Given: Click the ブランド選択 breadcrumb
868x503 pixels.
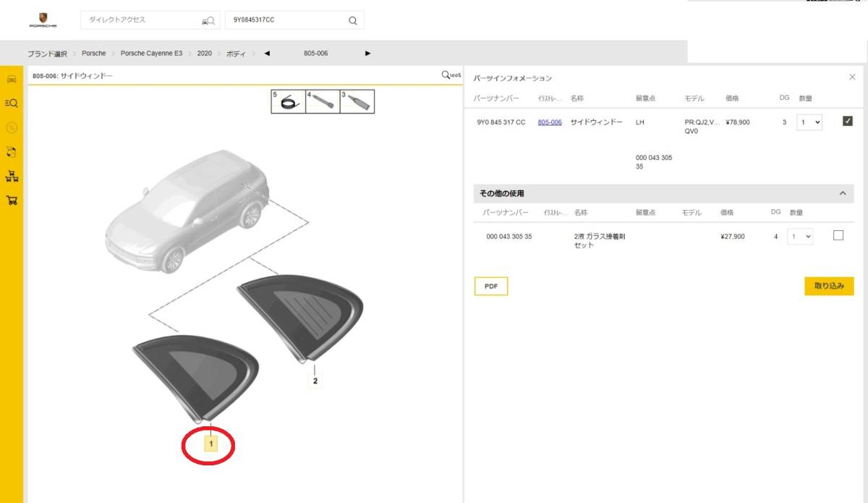Looking at the screenshot, I should [47, 54].
